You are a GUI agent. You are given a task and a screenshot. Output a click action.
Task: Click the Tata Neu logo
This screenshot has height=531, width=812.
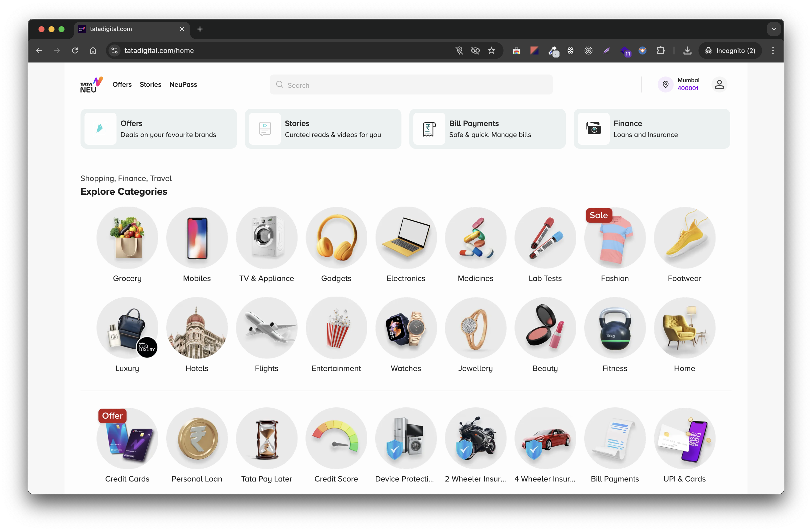91,85
